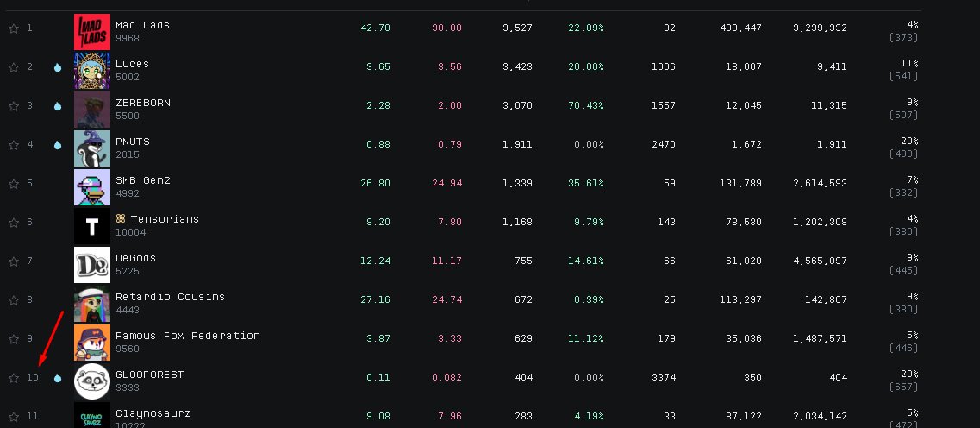Image resolution: width=980 pixels, height=428 pixels.
Task: Click the Claynosaurz logo thumbnail
Action: [92, 415]
